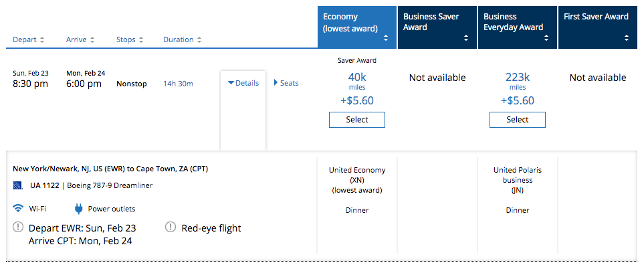Sort results by Duration column arrows
Viewport: 644px width, 267px height.
[199, 40]
